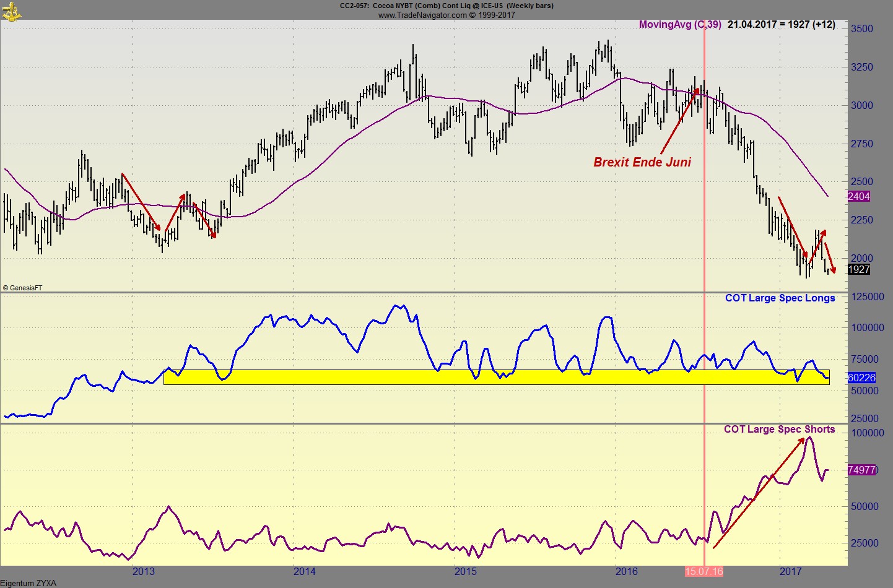Click the red arrow pointing from Brexit label
This screenshot has width=893, height=588.
tap(679, 121)
